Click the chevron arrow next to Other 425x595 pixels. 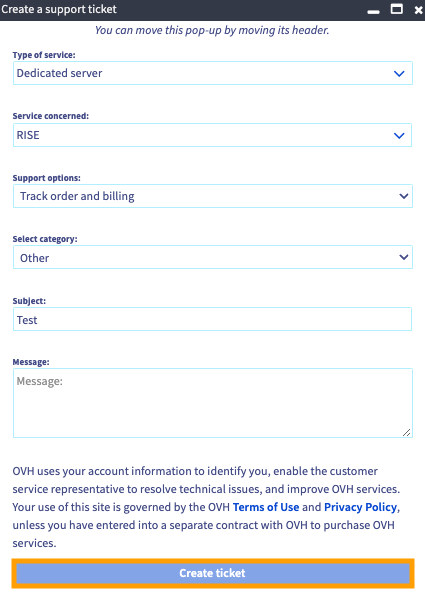tap(404, 257)
